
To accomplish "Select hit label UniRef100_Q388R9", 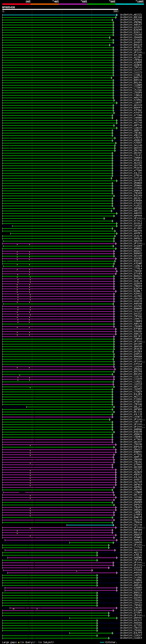I will 131,588.
